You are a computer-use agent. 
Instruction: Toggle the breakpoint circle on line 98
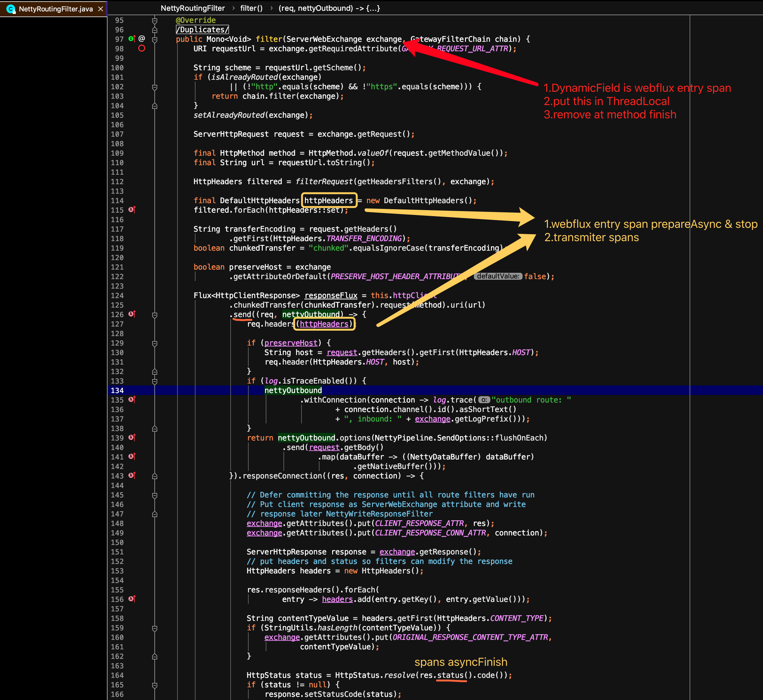pos(142,48)
